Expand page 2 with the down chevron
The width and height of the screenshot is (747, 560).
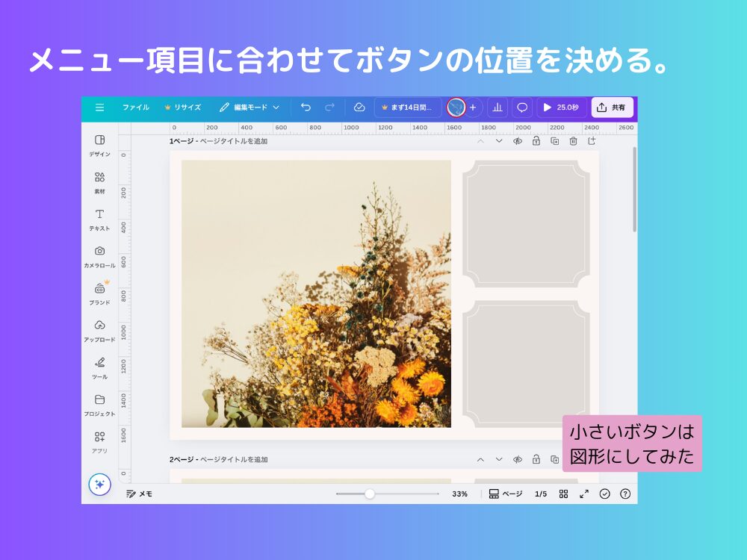point(498,459)
